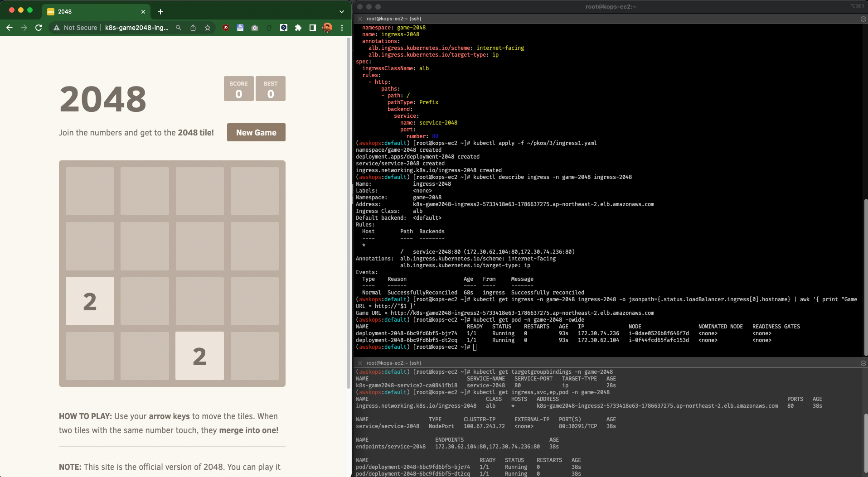Click the 'READINESS GATES' column header

click(776, 327)
